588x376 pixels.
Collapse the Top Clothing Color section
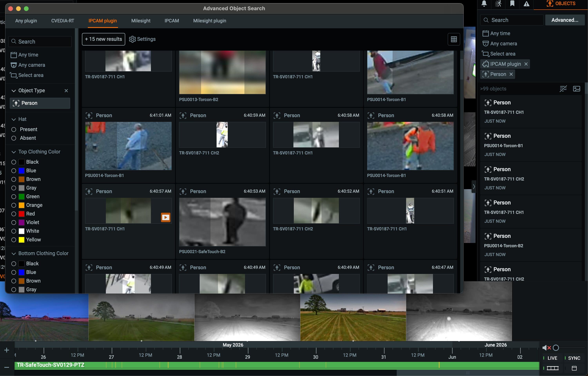click(14, 152)
